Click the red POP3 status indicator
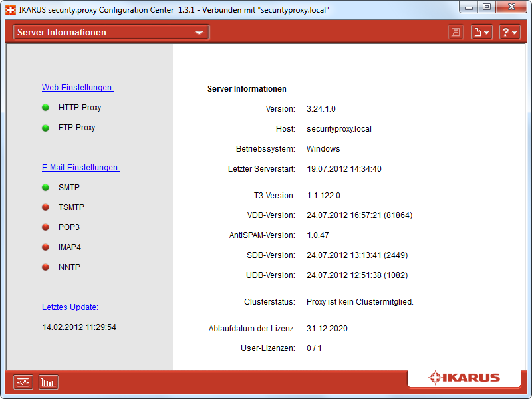The height and width of the screenshot is (399, 532). click(x=46, y=227)
